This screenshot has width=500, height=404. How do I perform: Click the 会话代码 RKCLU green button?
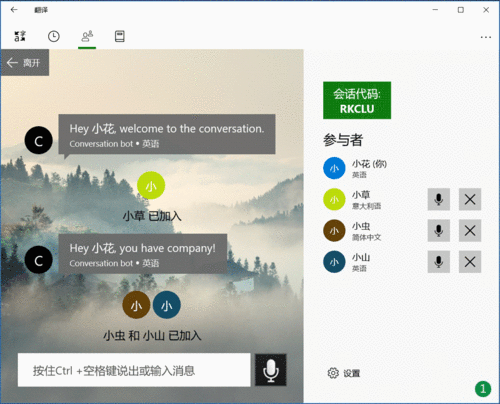tap(357, 100)
